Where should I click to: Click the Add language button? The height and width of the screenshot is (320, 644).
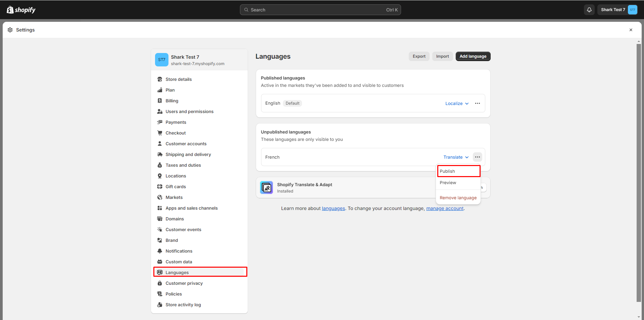pyautogui.click(x=473, y=56)
